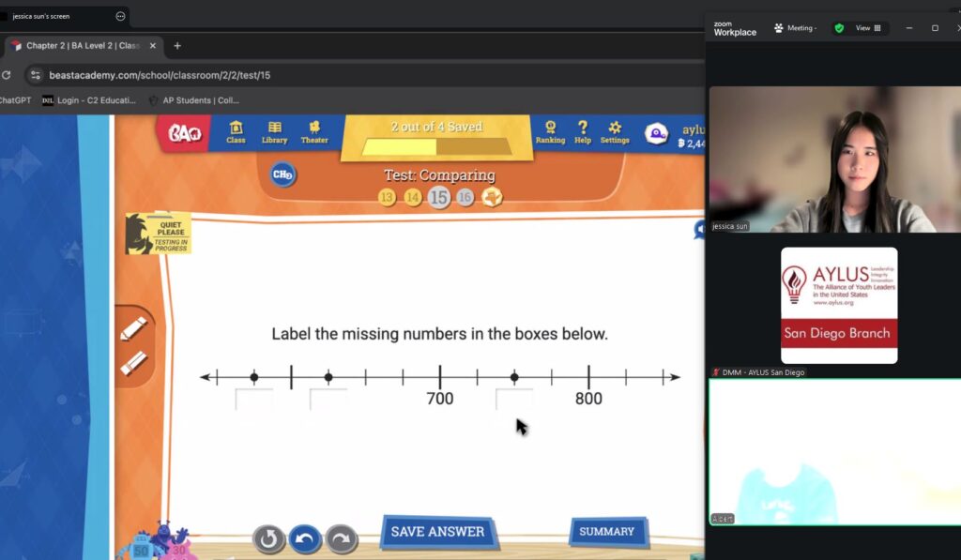Click the undo arrow button

305,538
